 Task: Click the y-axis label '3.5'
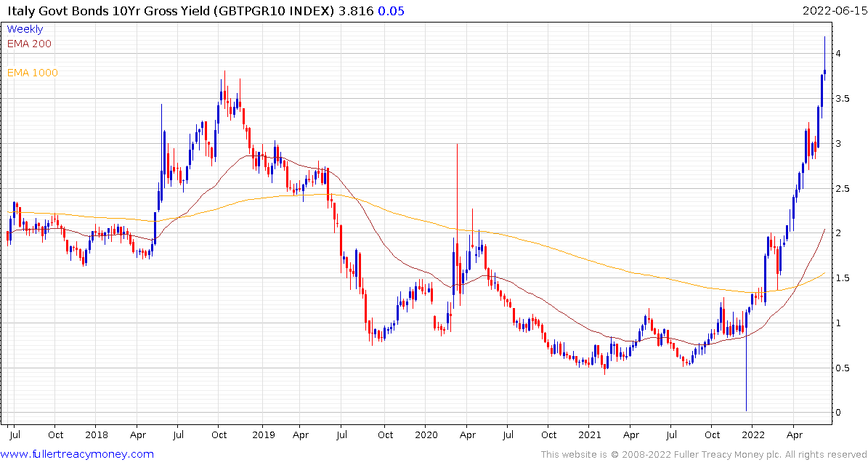pyautogui.click(x=843, y=99)
